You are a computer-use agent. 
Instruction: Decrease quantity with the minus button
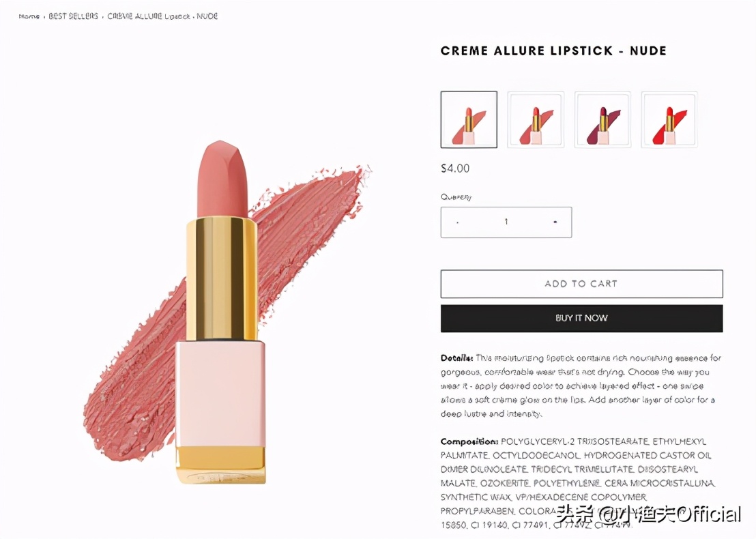point(458,222)
